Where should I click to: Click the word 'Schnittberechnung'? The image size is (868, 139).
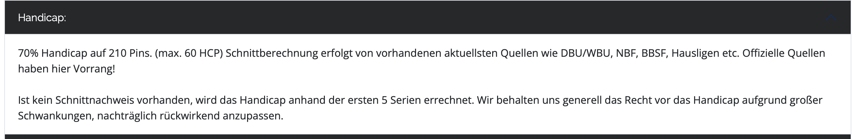(272, 53)
